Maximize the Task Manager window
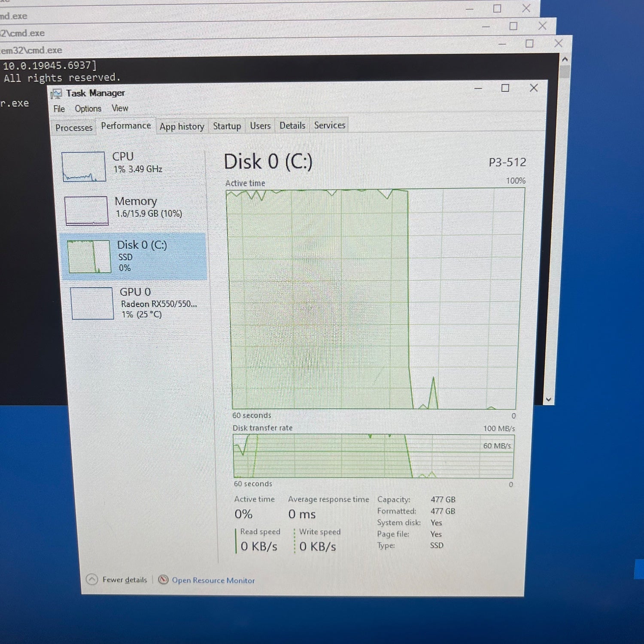Screen dimensions: 644x644 click(x=505, y=88)
